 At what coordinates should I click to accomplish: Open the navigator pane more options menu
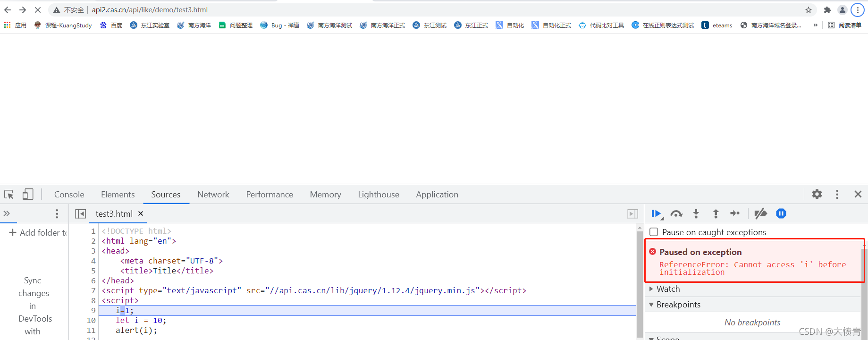point(57,213)
